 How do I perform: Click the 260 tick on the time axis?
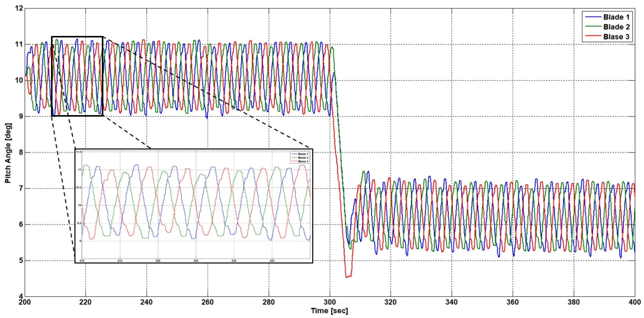pyautogui.click(x=208, y=302)
